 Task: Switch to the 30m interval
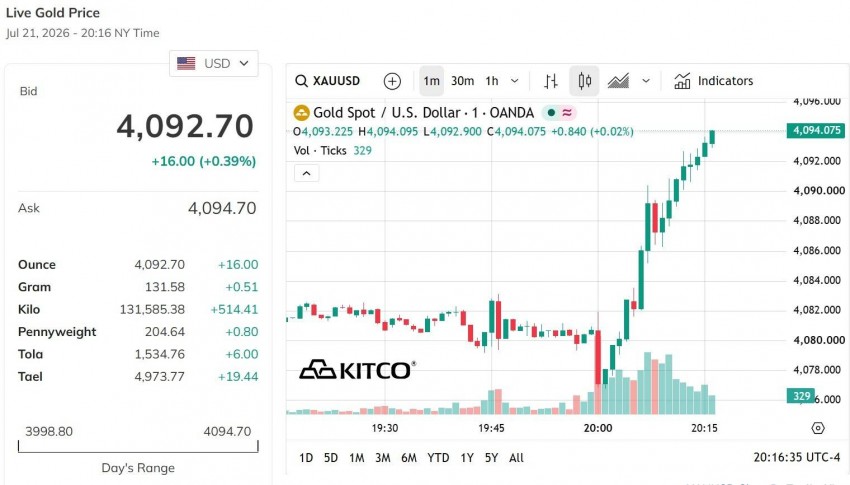(x=462, y=81)
